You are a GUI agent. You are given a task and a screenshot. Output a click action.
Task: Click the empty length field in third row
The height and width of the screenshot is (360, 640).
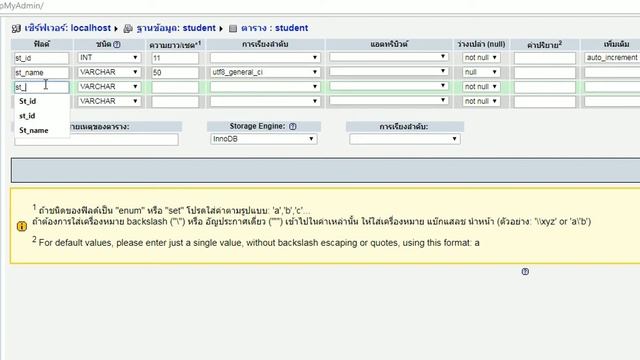tap(175, 87)
